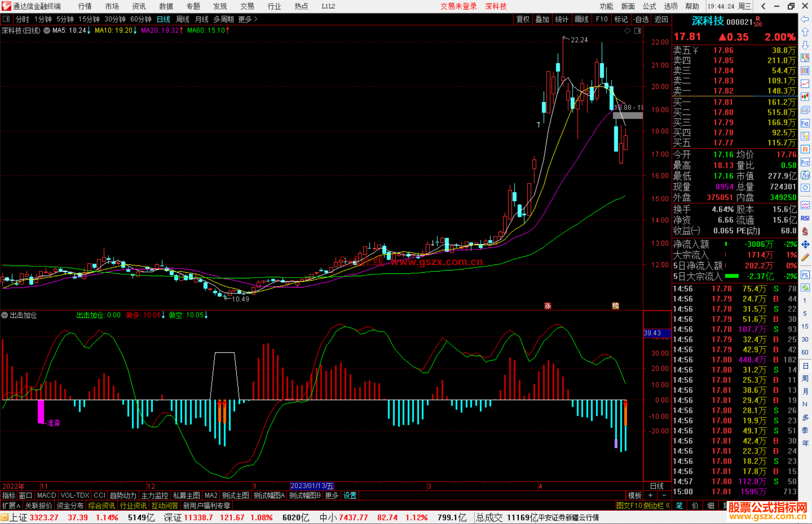Collapse the 侧边栏 sidebar chevron
This screenshot has height=524, width=812.
[x=668, y=506]
